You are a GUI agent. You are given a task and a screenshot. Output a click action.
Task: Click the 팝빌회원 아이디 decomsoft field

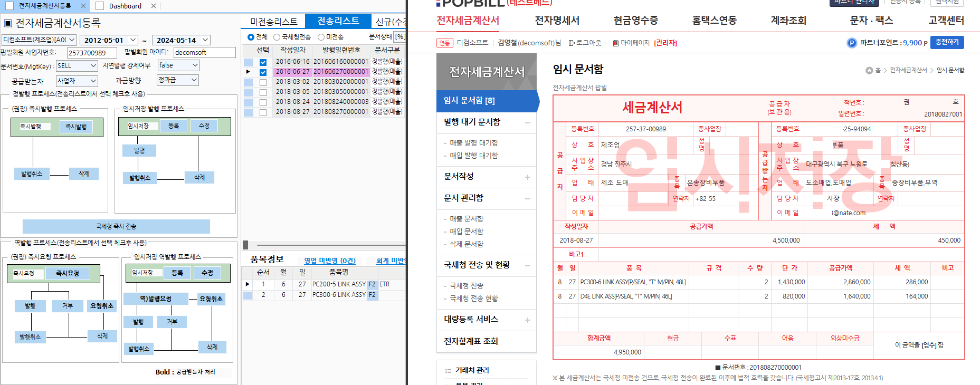[204, 52]
